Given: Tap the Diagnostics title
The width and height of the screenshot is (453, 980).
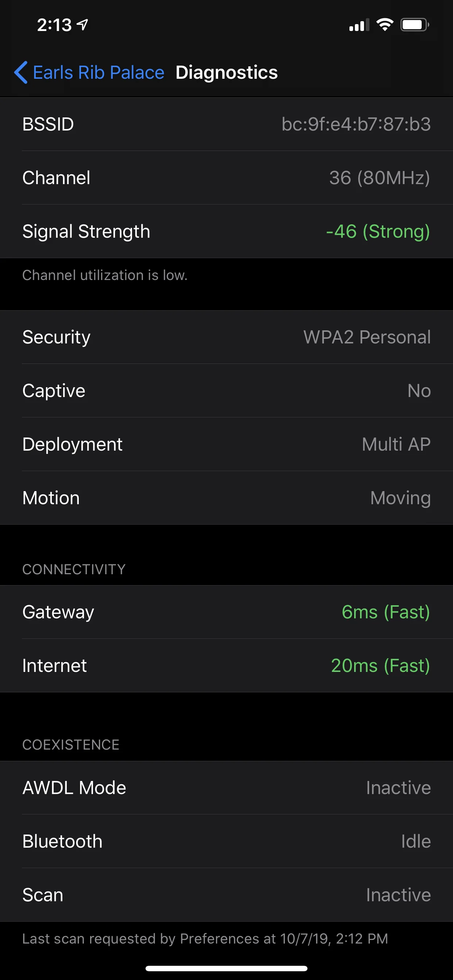Looking at the screenshot, I should pos(226,72).
